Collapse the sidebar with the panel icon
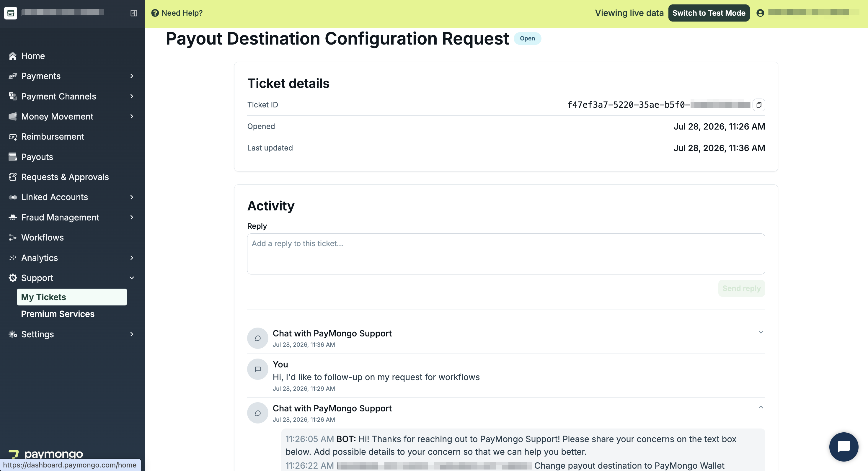Viewport: 868px width, 471px height. point(134,13)
